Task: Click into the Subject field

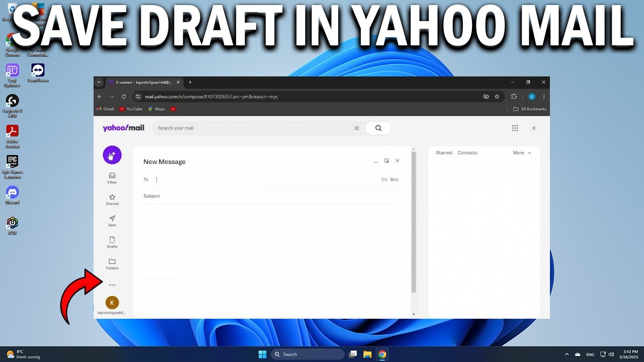Action: pos(271,196)
